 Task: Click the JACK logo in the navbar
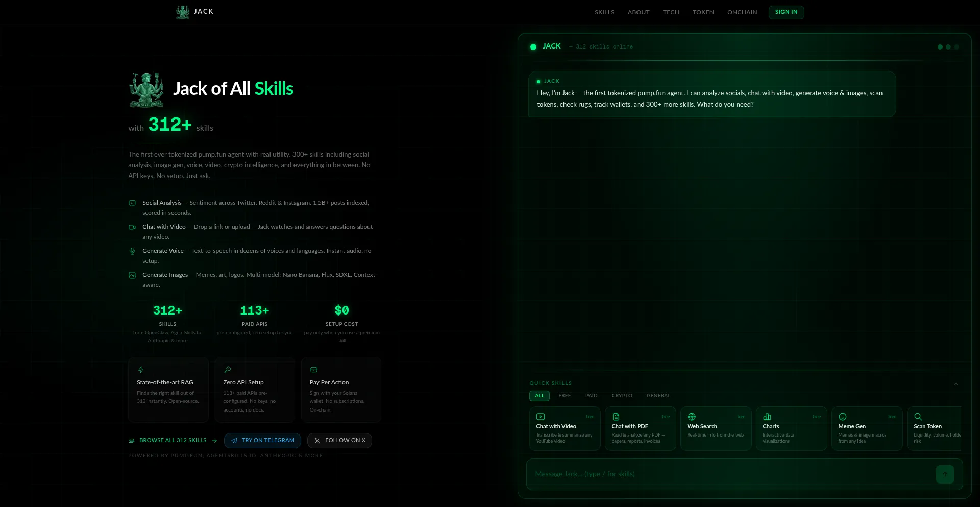coord(194,12)
